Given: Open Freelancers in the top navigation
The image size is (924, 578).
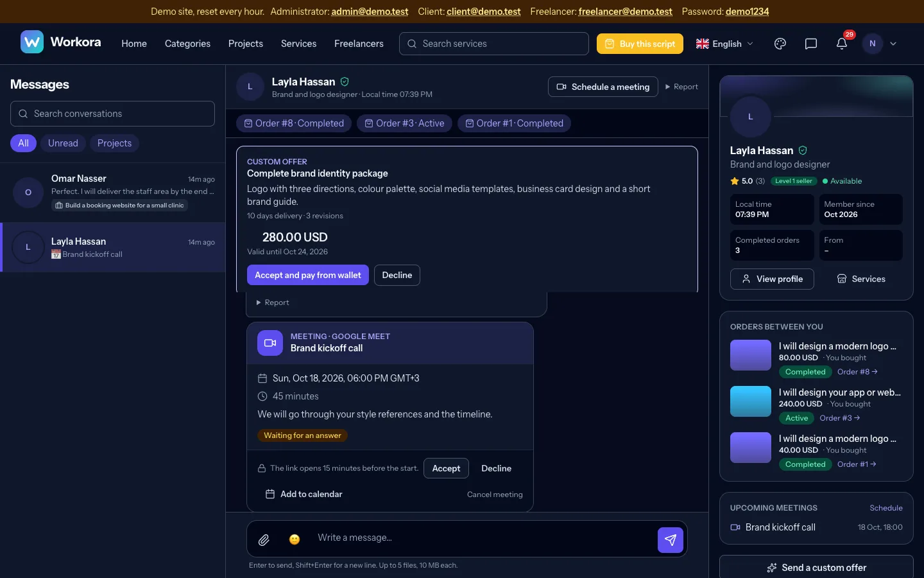Looking at the screenshot, I should 359,44.
